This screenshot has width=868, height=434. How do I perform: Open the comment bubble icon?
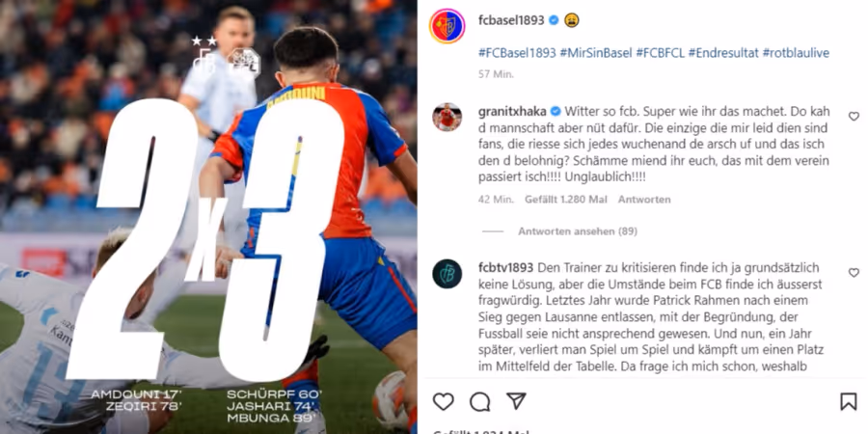point(479,401)
